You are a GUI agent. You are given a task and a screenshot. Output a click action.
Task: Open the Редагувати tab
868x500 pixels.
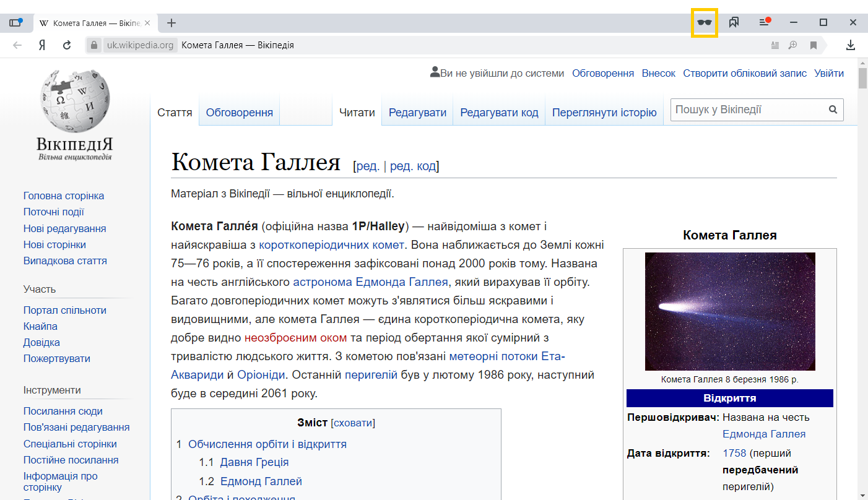coord(417,113)
